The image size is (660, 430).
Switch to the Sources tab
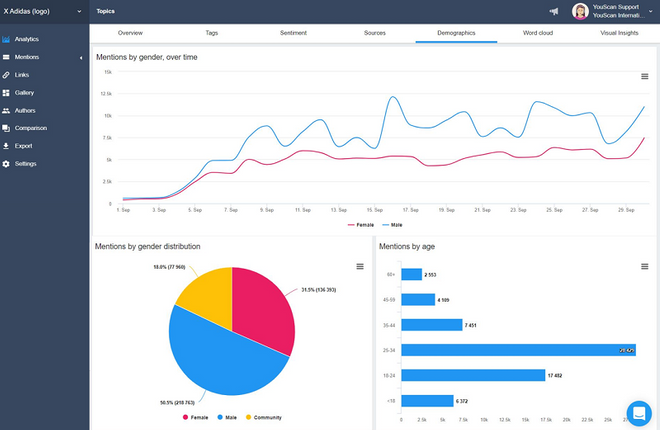pos(375,33)
